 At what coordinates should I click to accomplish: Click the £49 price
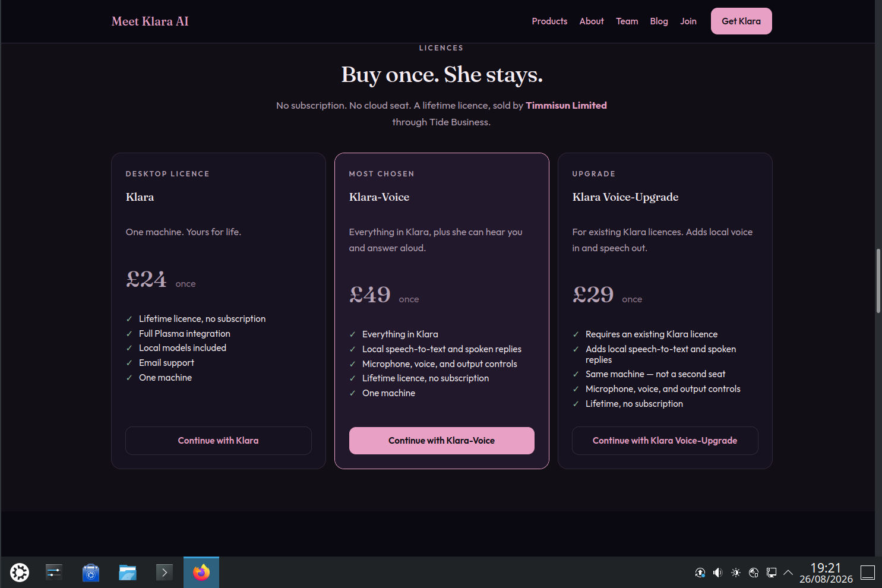coord(369,294)
